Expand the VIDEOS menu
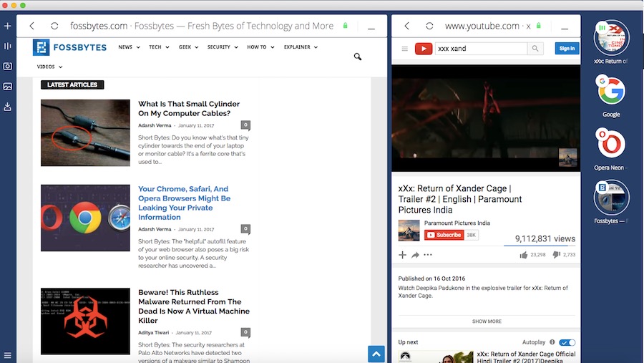644x363 pixels. tap(49, 67)
